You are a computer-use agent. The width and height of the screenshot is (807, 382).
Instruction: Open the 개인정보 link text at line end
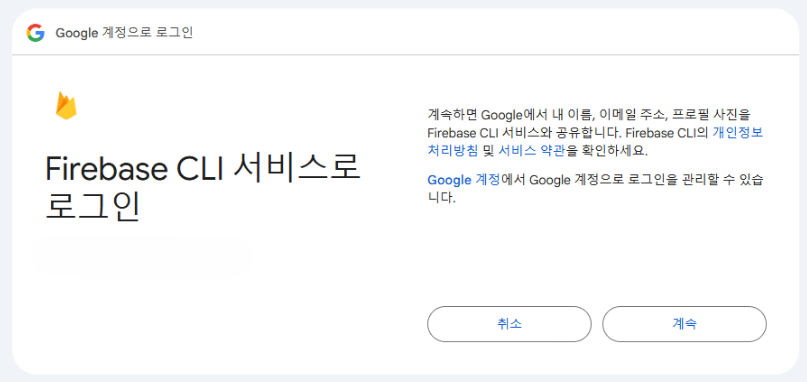pyautogui.click(x=738, y=132)
